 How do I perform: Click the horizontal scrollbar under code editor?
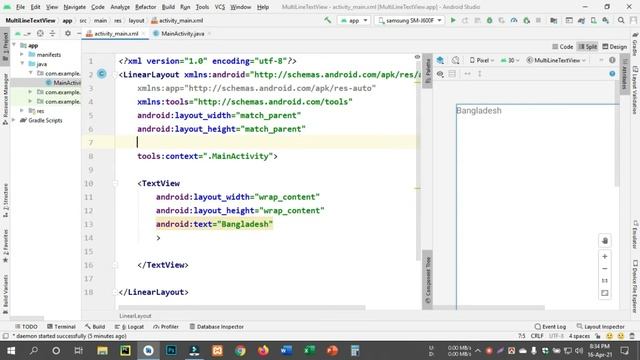point(242,307)
